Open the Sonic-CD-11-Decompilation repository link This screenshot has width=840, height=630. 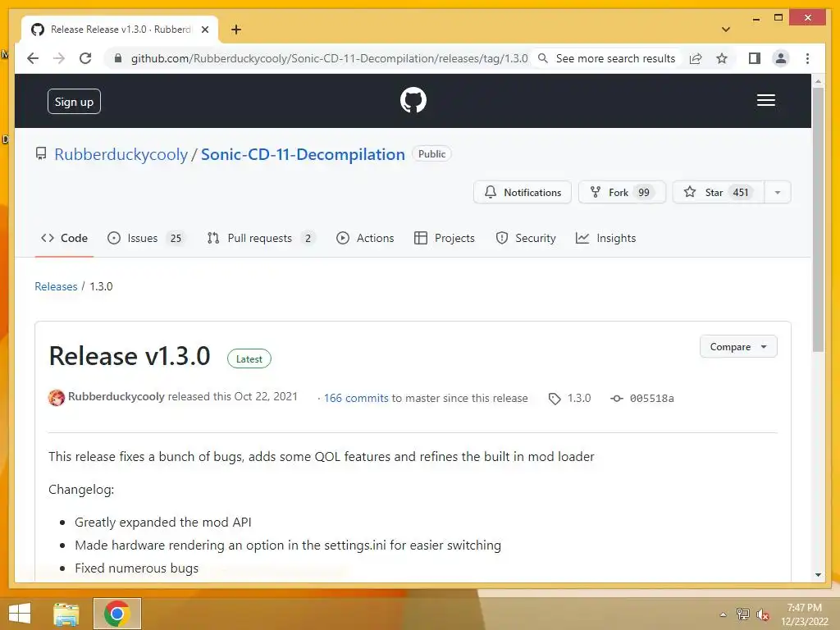pos(303,154)
